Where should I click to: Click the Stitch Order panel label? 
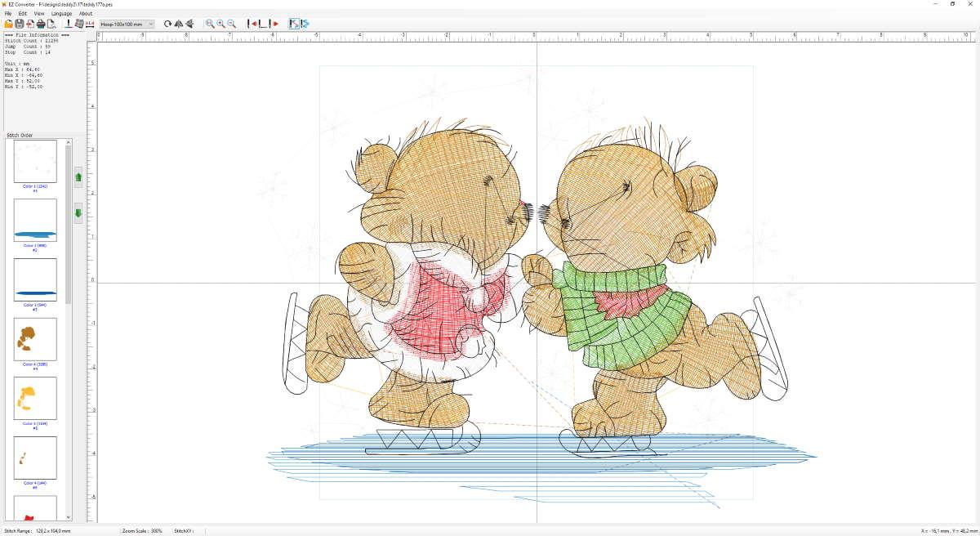click(20, 135)
